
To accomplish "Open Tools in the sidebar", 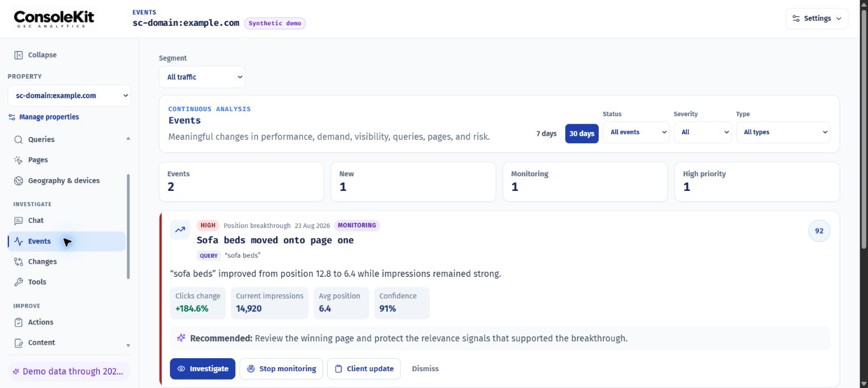I will (66, 282).
